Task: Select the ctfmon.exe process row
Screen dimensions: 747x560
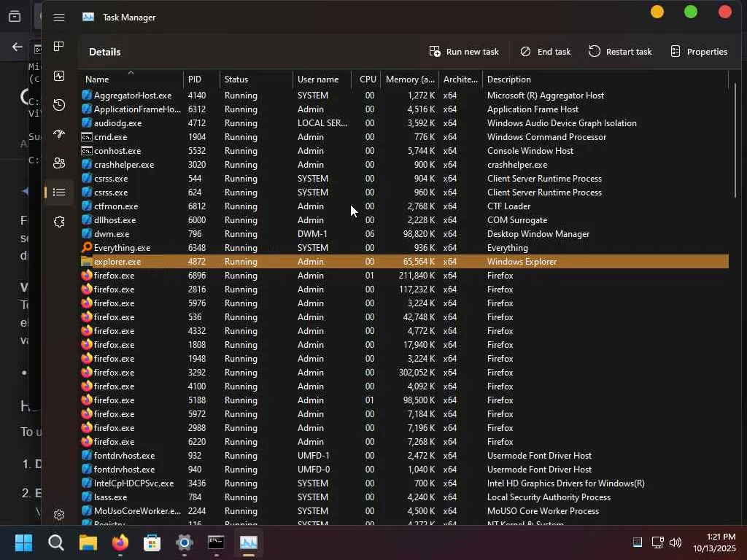Action: click(404, 206)
